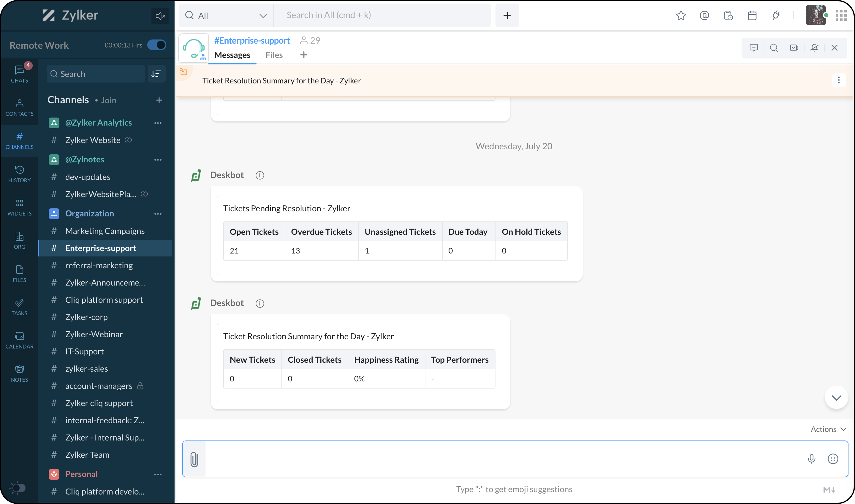855x504 pixels.
Task: Open the mentions @ icon
Action: pos(704,15)
